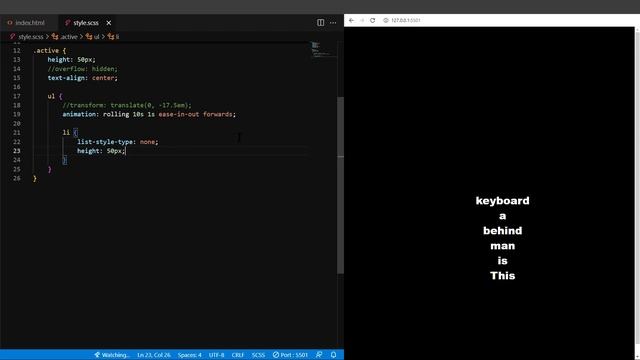Screen dimensions: 640x360
Task: Click the li selector on line 21
Action: click(x=66, y=133)
